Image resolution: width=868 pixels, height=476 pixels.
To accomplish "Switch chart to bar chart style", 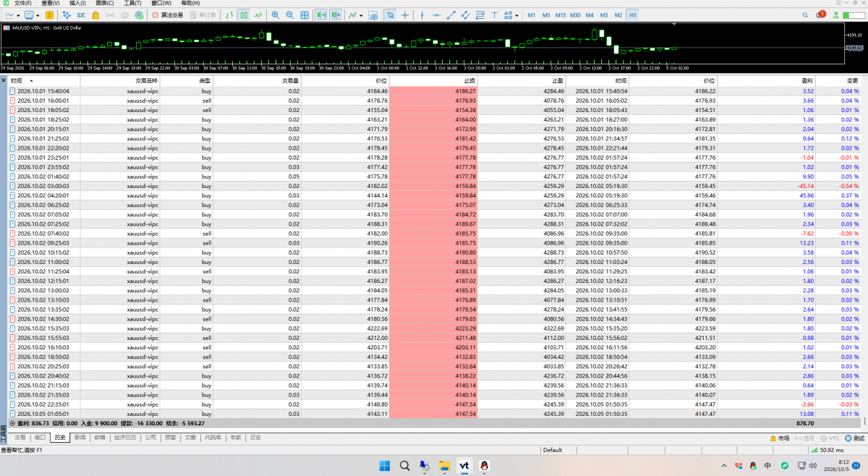I will tap(229, 14).
